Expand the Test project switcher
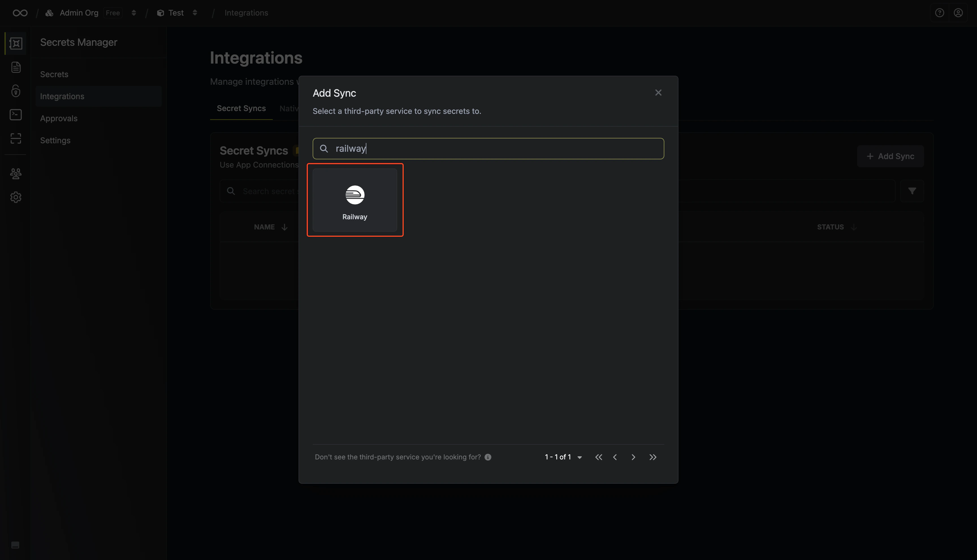This screenshot has width=977, height=560. tap(195, 13)
